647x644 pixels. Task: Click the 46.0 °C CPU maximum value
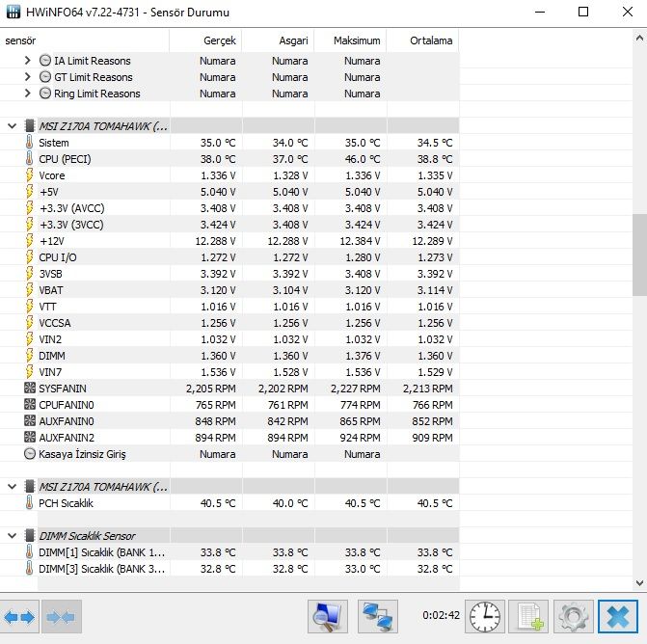[x=363, y=159]
